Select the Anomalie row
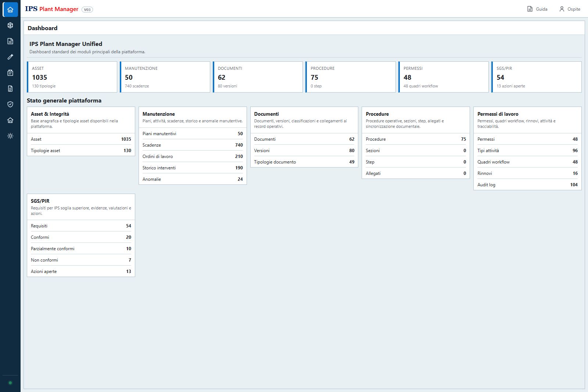Screen dimensions: 588x392 tap(193, 179)
